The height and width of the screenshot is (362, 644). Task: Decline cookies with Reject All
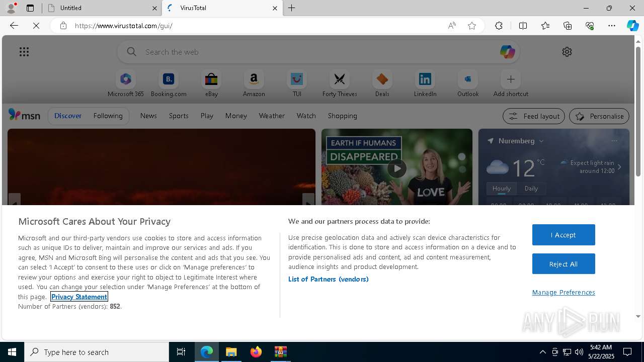563,264
